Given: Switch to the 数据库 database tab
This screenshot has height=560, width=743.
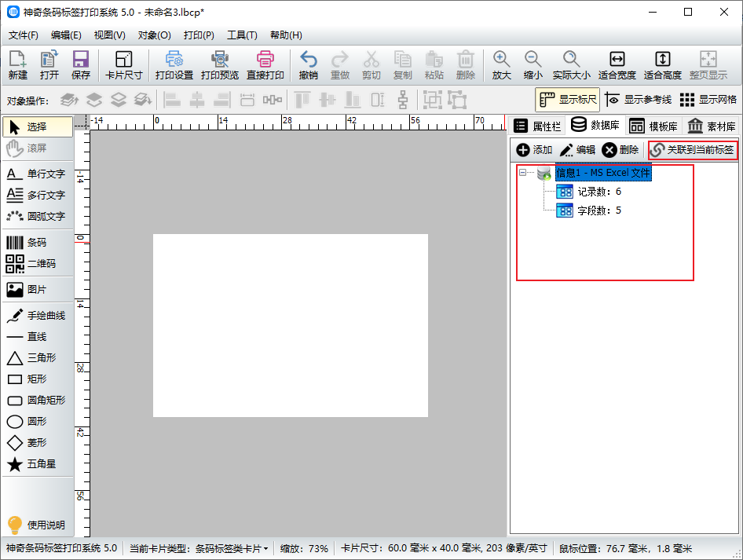Looking at the screenshot, I should click(x=595, y=125).
